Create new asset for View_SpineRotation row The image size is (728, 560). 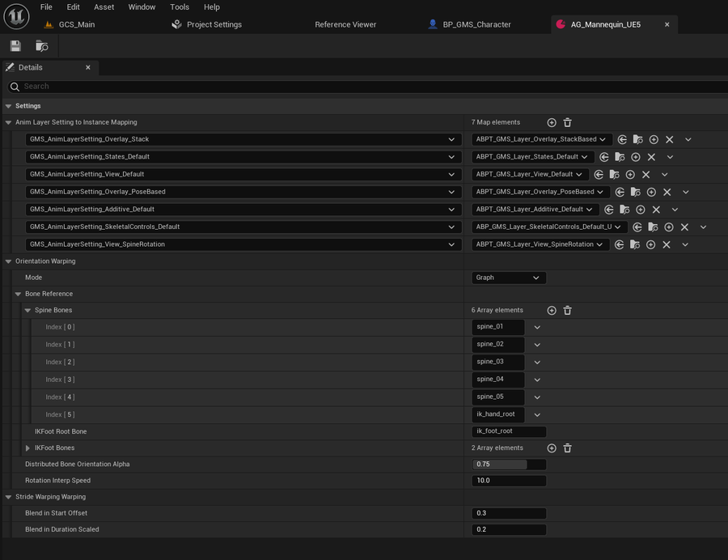[650, 244]
